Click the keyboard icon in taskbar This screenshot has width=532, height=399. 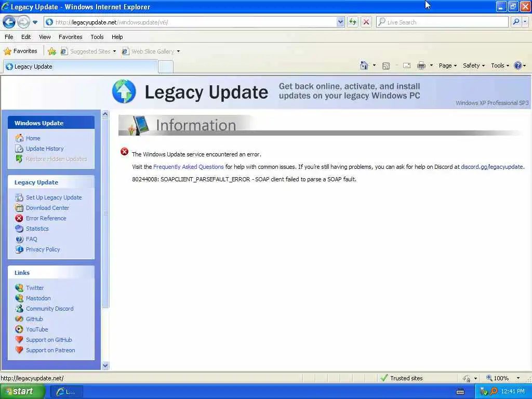460,392
